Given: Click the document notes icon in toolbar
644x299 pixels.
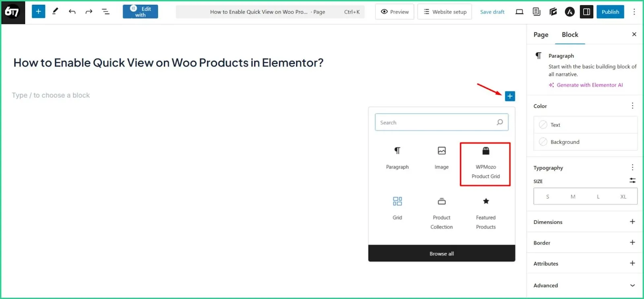Looking at the screenshot, I should point(536,12).
